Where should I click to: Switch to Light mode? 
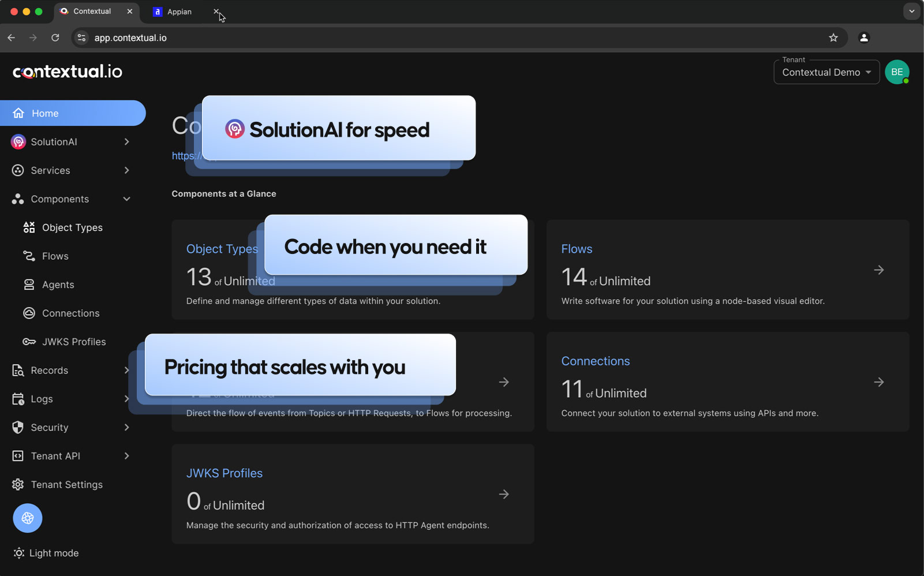tap(46, 553)
